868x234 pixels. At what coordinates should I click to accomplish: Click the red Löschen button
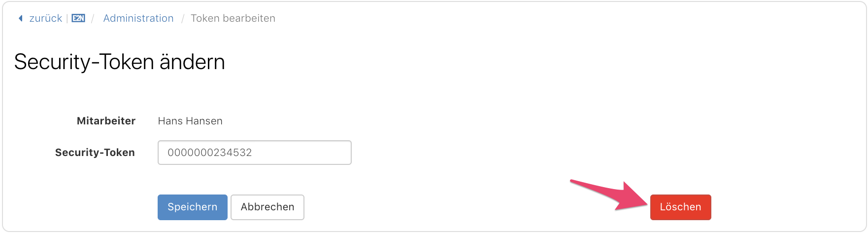click(681, 207)
